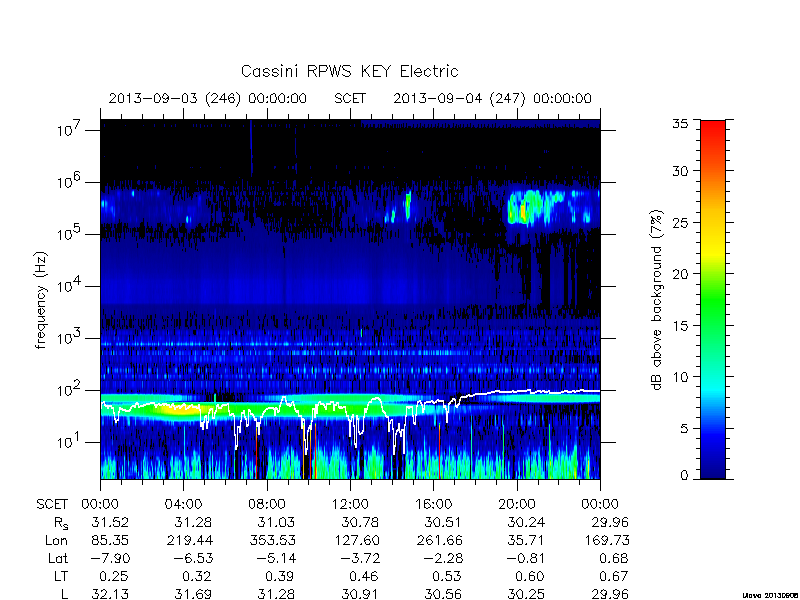
Task: Click the 10⁵ frequency axis label
Action: pyautogui.click(x=69, y=233)
